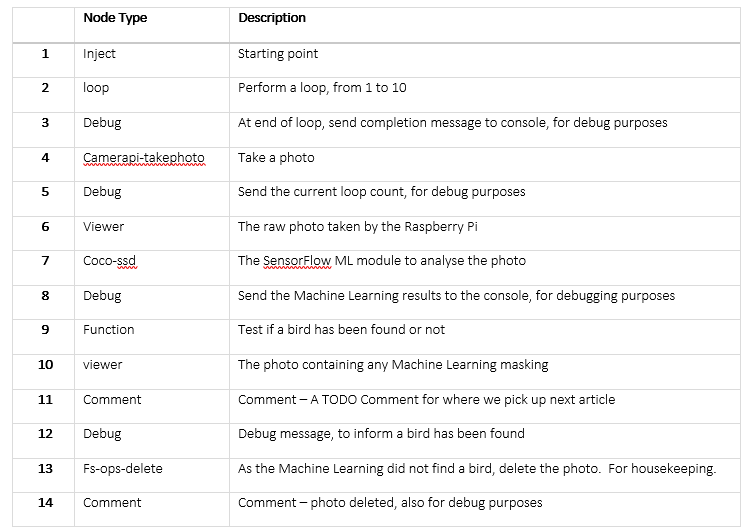This screenshot has width=749, height=532.
Task: Click the "Fs-ops-delete" node type cell
Action: click(x=123, y=468)
